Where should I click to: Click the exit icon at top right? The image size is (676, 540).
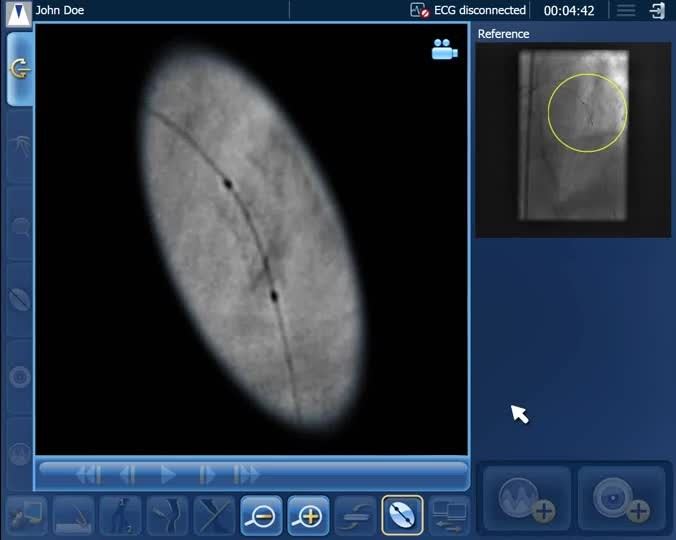(x=658, y=11)
